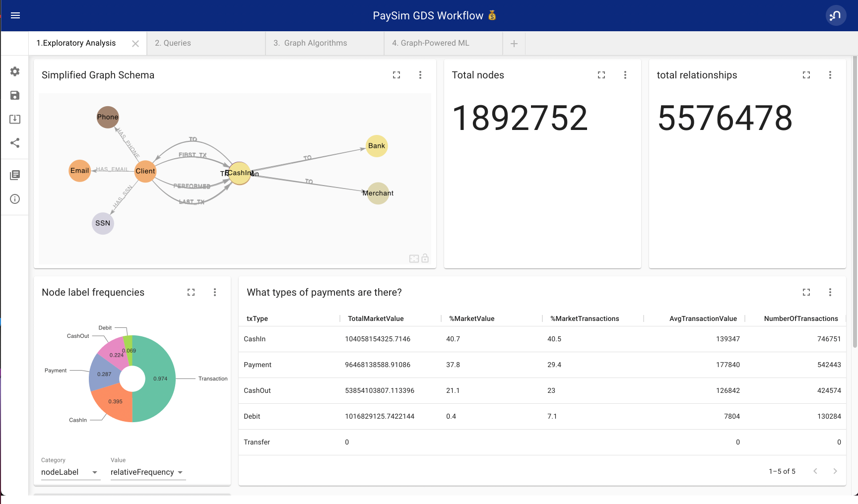Image resolution: width=858 pixels, height=504 pixels.
Task: Open the about info icon
Action: (x=15, y=199)
